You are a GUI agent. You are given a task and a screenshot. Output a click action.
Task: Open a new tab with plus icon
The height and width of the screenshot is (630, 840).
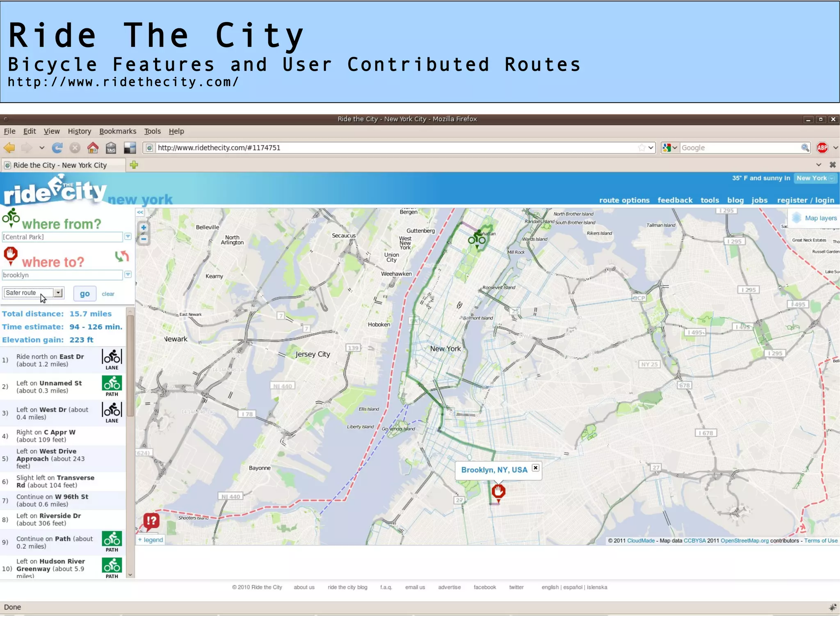134,165
